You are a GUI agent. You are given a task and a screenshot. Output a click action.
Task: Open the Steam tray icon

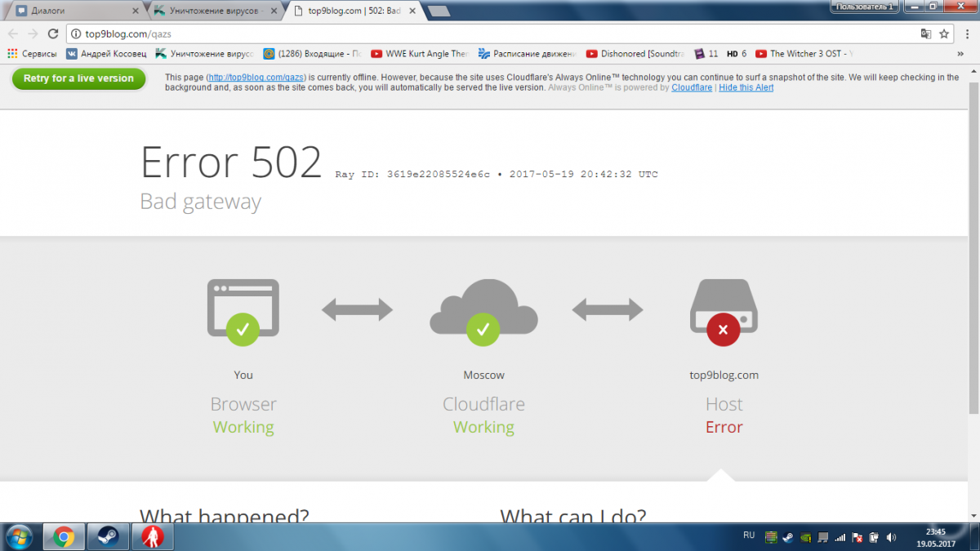(787, 537)
